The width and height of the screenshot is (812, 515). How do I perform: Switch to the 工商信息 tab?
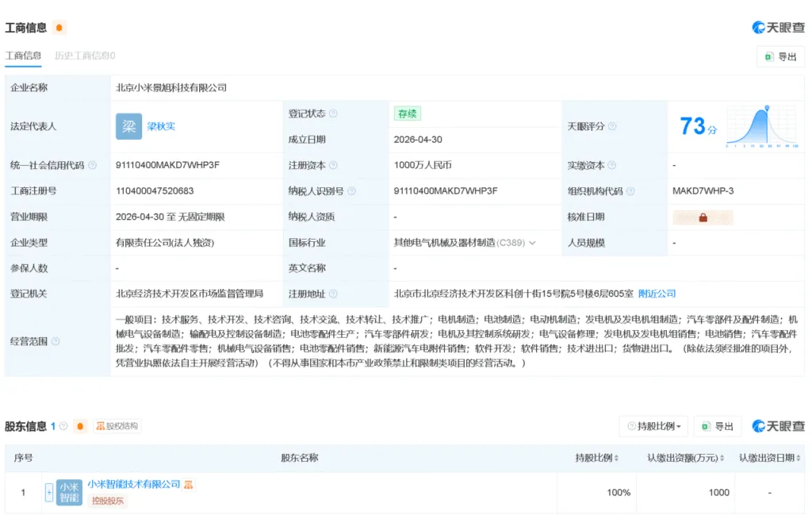pos(23,56)
